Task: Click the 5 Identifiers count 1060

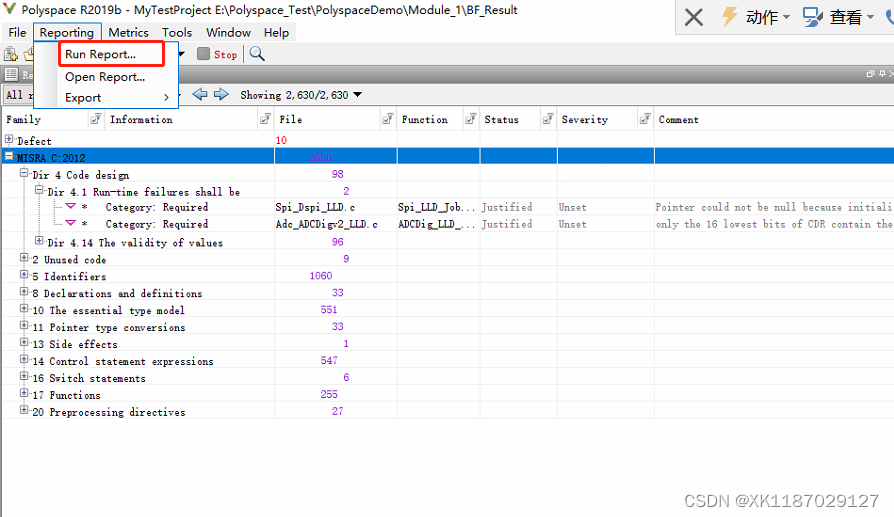Action: (x=321, y=275)
